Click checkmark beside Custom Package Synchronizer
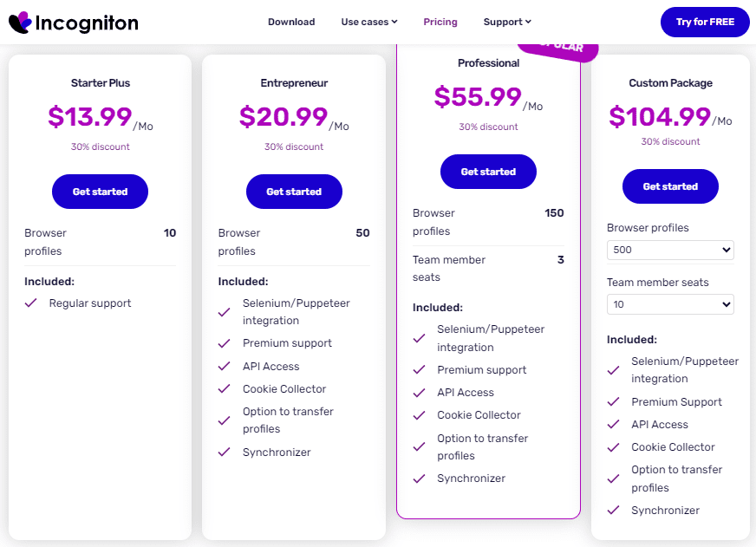This screenshot has width=756, height=547. point(614,511)
